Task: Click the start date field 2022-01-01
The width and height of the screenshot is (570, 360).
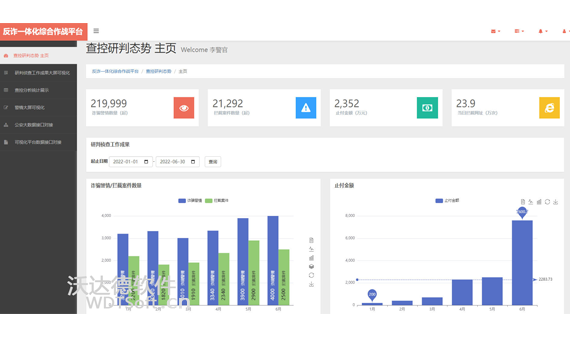Action: [x=131, y=161]
